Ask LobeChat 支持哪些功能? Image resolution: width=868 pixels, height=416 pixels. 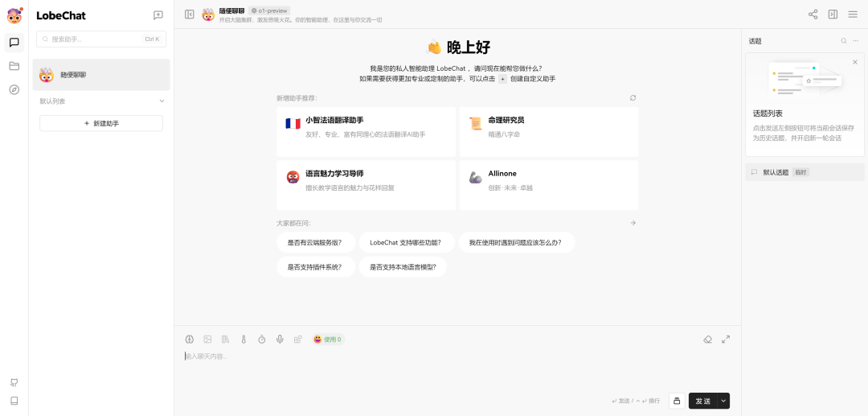[407, 243]
